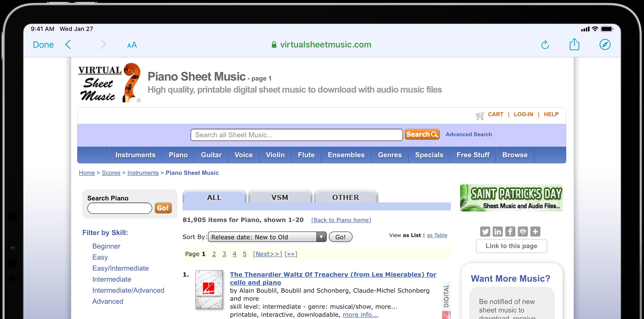Screen dimensions: 644x319
Task: Click the Hal Leonard sheet music thumbnail
Action: pyautogui.click(x=209, y=289)
